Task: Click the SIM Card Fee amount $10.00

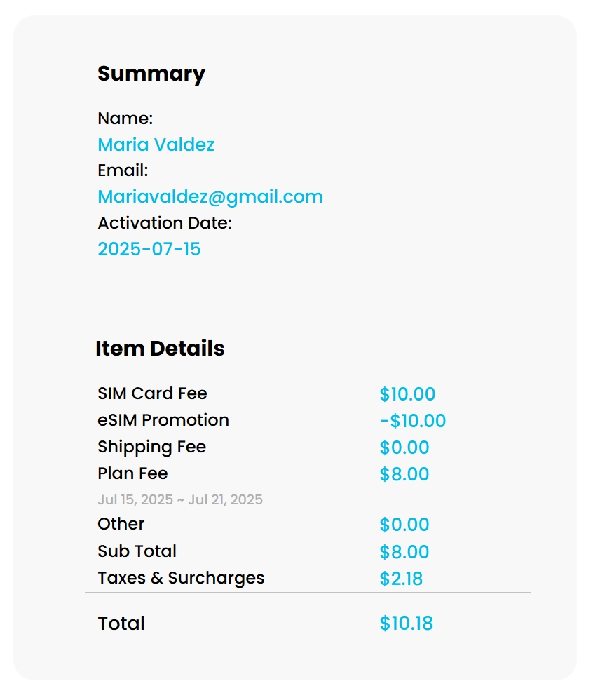Action: 407,394
